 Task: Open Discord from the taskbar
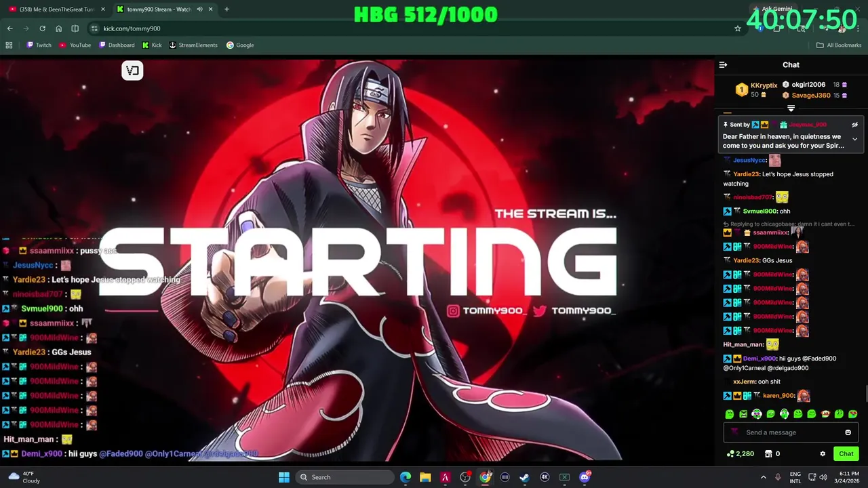pos(585,477)
